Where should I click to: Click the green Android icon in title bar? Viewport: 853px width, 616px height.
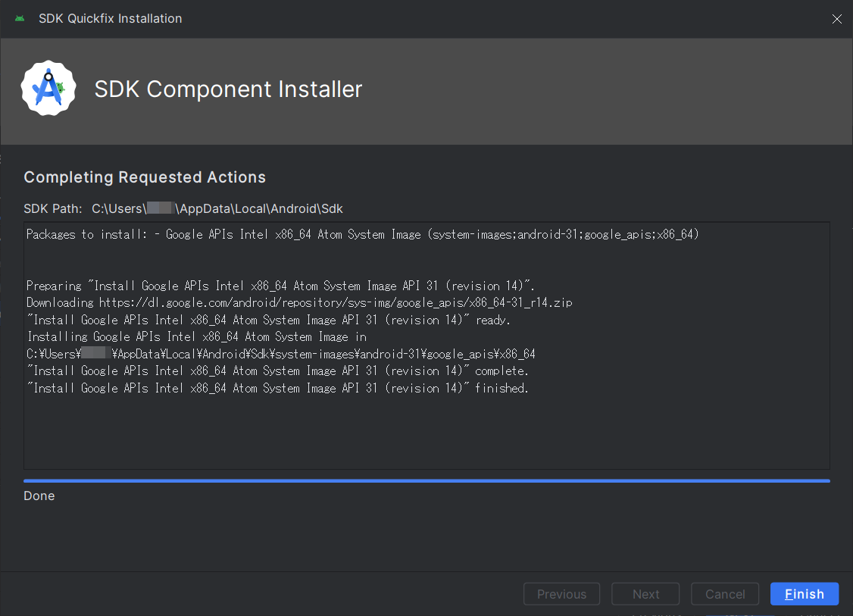(x=20, y=19)
